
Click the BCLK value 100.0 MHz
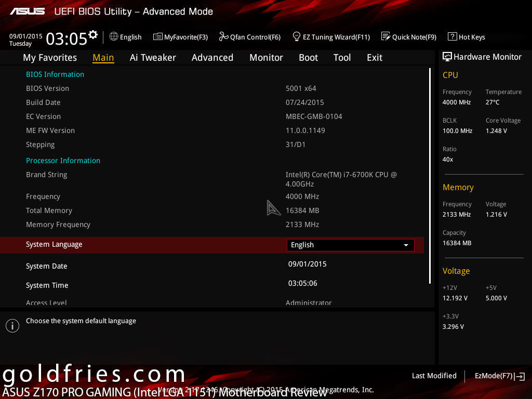coord(457,130)
